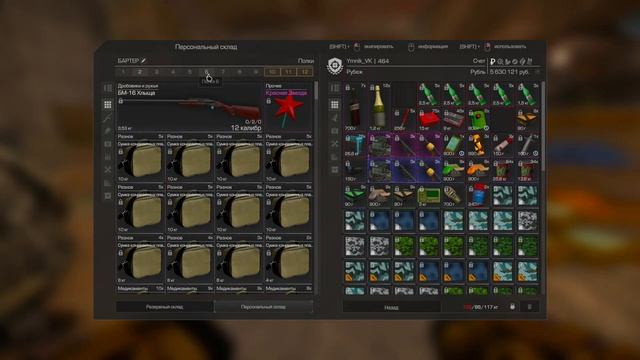Select the folded yellow papers item
This screenshot has height=360, width=640.
[527, 120]
